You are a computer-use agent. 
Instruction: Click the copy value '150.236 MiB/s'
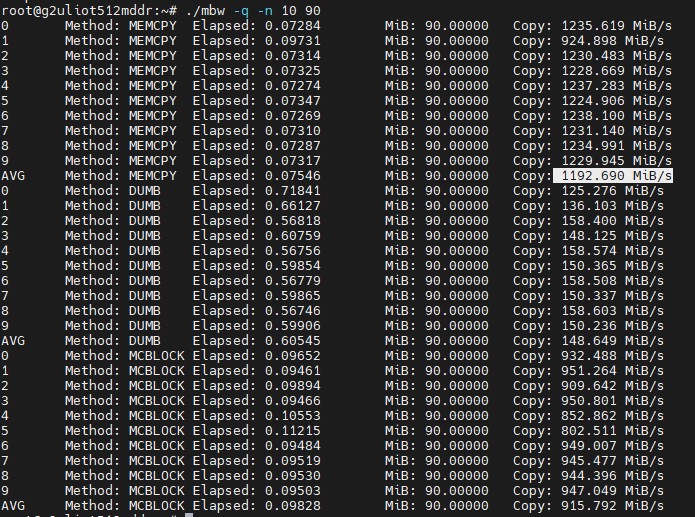[x=613, y=325]
